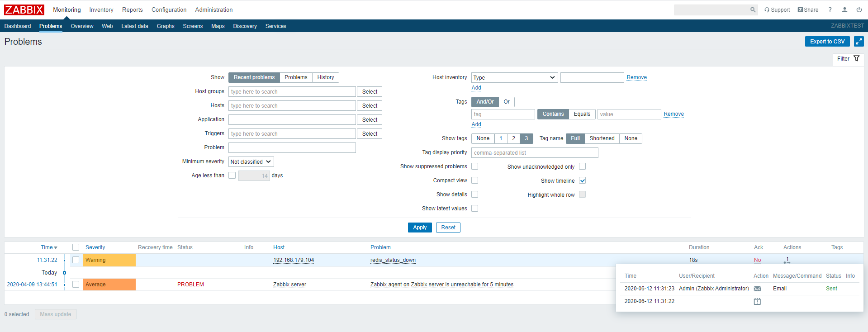
Task: Enable Show suppressed problems
Action: 474,166
